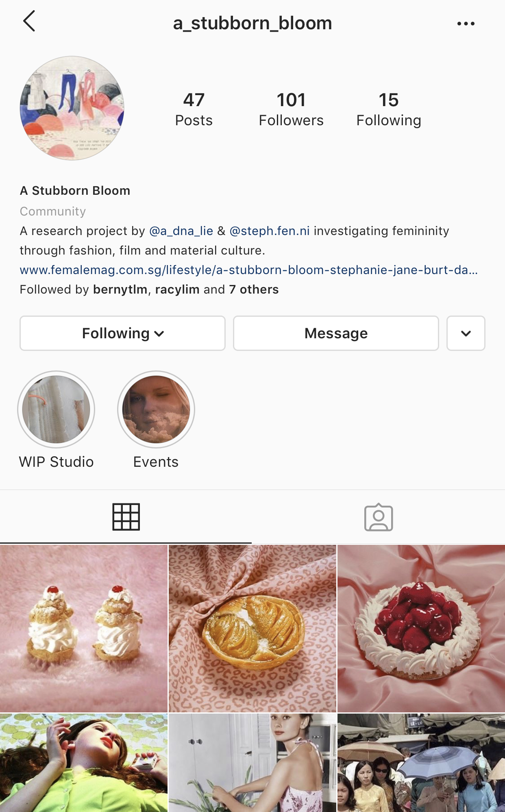
Task: Open the @a_dna_lie profile mention
Action: 181,231
